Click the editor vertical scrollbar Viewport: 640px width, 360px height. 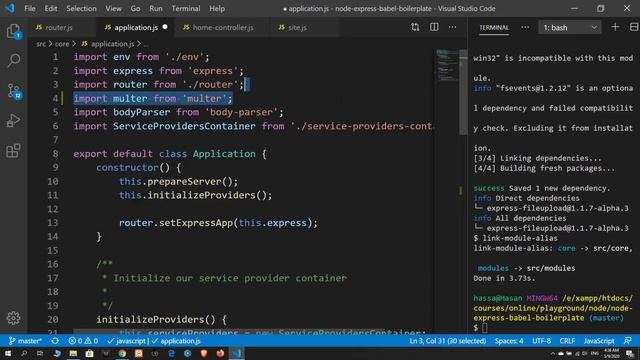[x=463, y=93]
